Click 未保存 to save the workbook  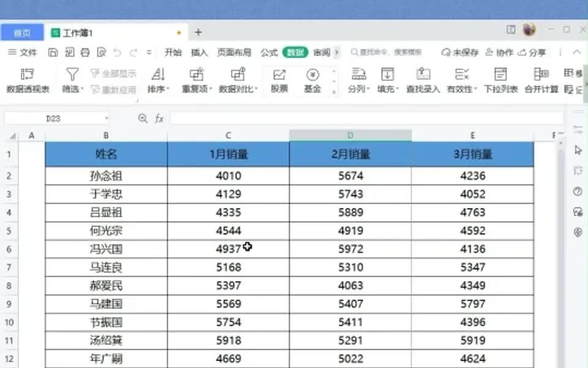click(x=461, y=52)
